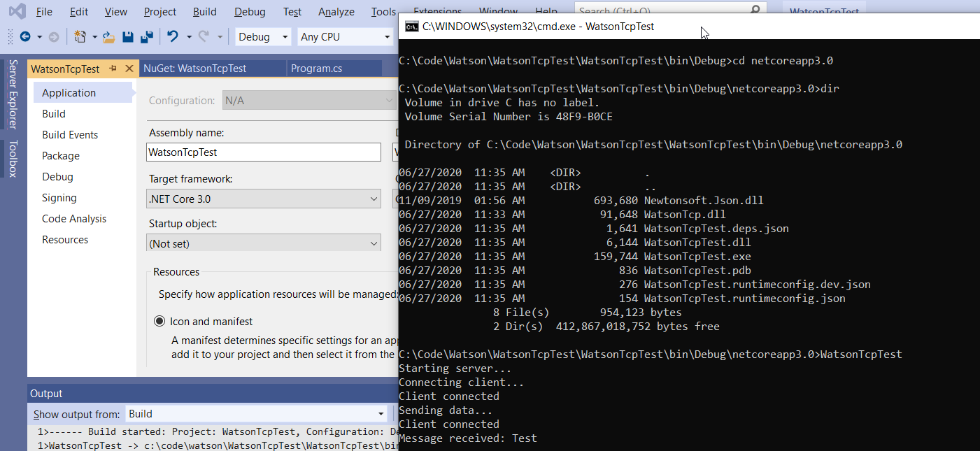Select the Icon and manifest radio button
Screen dimensions: 980x451
tap(161, 321)
